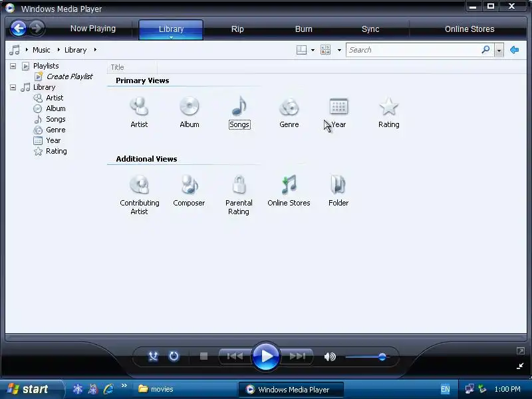
Task: Mute the volume speaker icon
Action: point(330,356)
